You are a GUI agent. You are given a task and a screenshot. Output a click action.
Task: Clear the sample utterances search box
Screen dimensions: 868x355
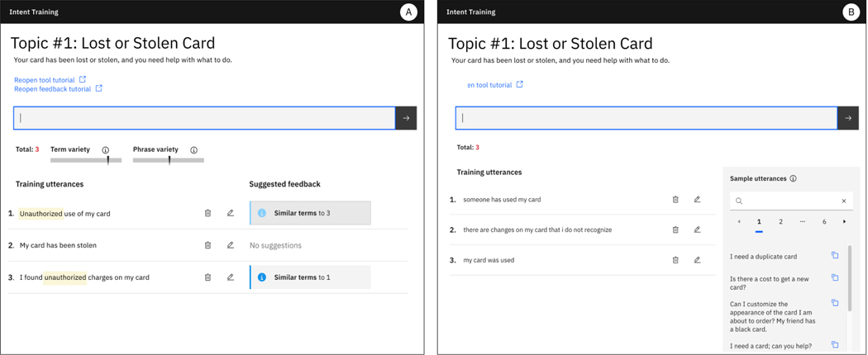click(x=844, y=201)
